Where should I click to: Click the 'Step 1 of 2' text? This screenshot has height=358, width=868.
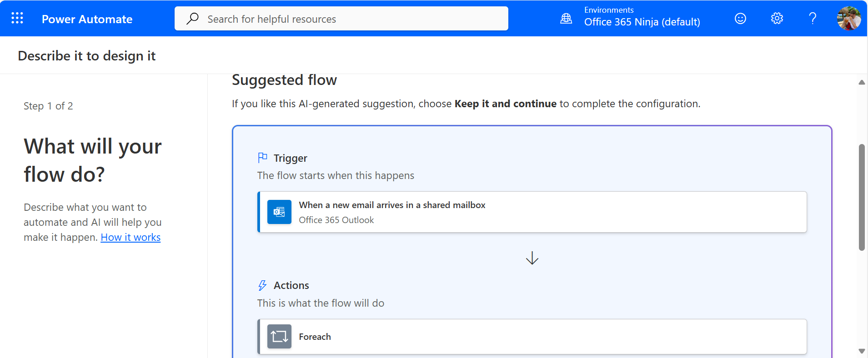click(x=48, y=106)
